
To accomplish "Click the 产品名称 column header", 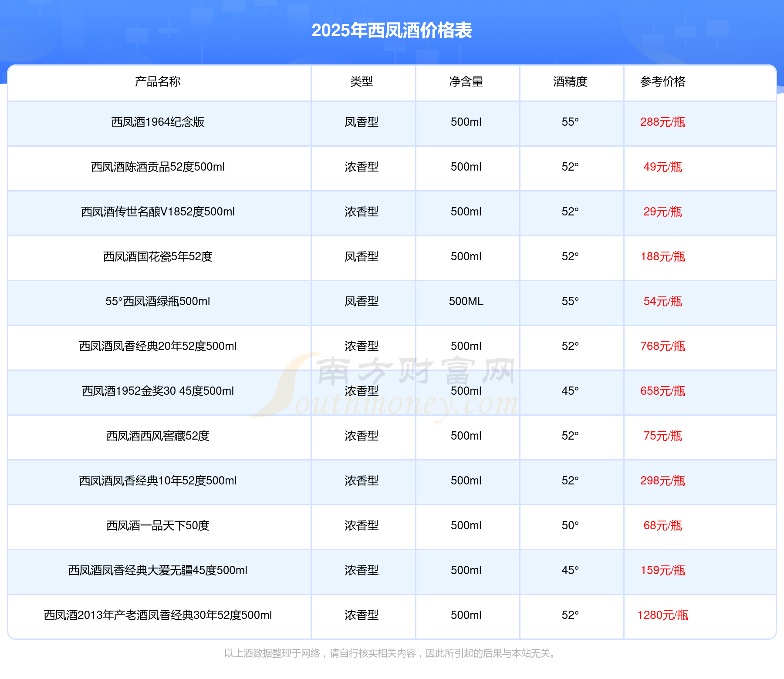I will click(x=158, y=81).
